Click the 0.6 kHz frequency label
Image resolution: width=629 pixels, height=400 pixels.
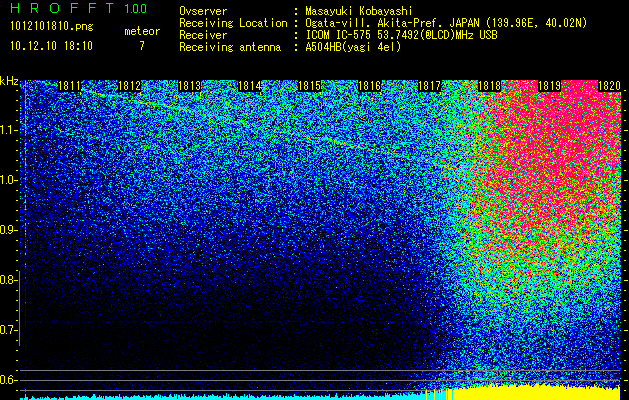pos(8,380)
